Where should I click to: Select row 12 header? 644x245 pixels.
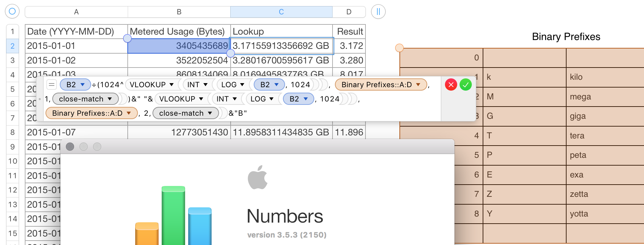(13, 190)
